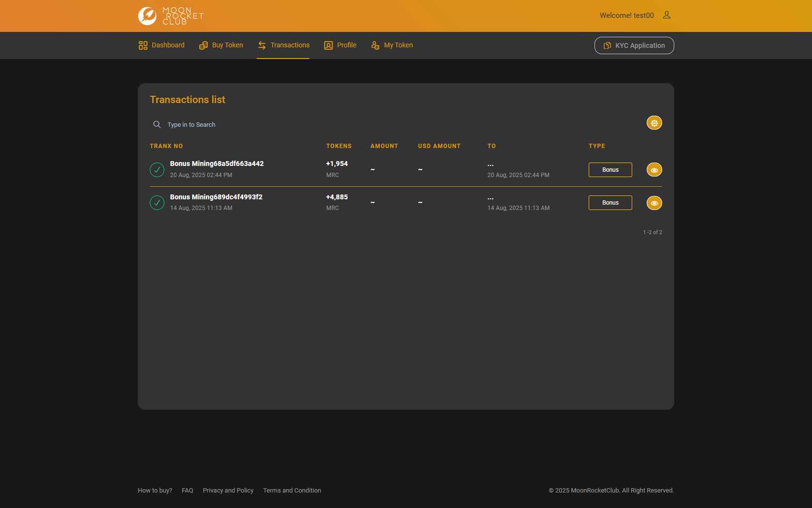
Task: Select the Buy Token coins icon
Action: pos(203,45)
